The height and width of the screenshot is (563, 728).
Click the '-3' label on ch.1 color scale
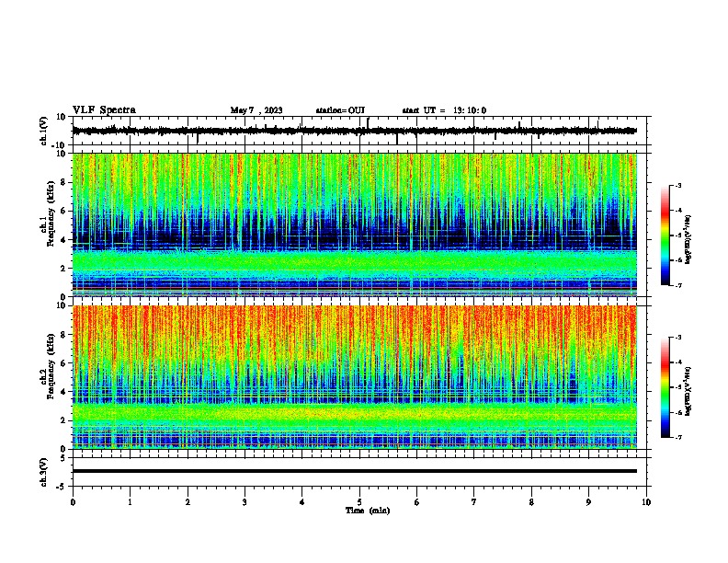678,185
